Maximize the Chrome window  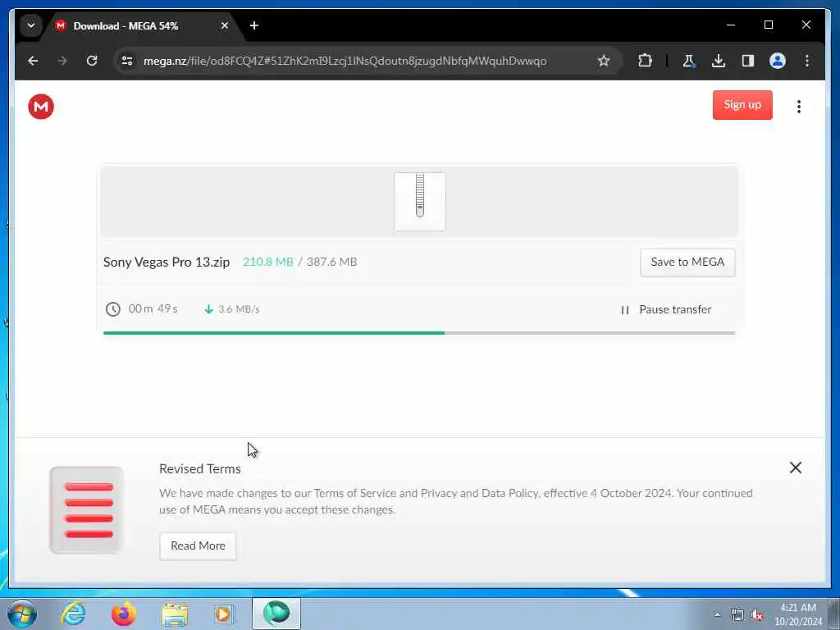click(768, 25)
